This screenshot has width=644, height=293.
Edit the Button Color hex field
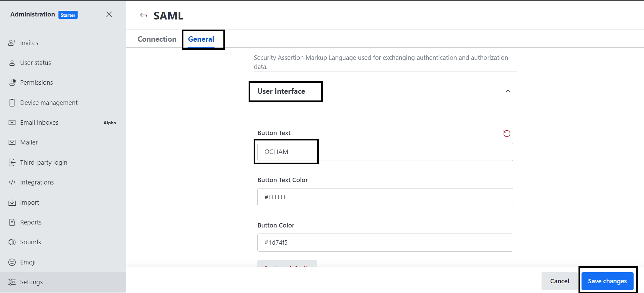(385, 243)
